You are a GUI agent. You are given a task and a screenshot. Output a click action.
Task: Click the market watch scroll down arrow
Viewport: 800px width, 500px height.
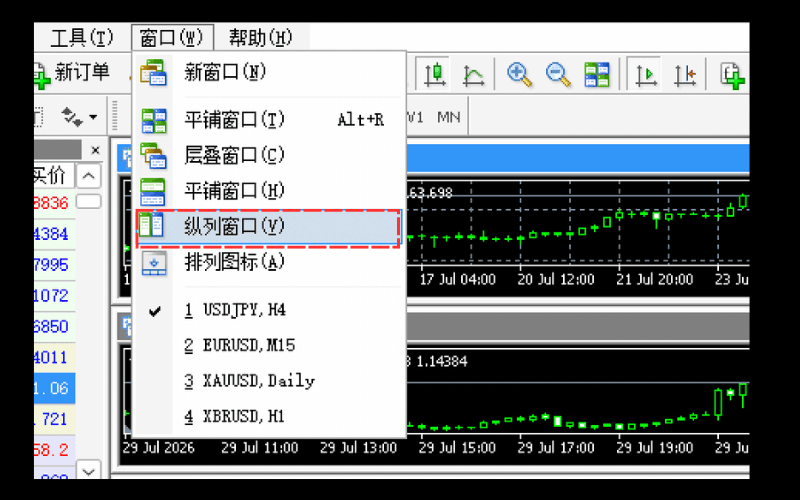click(x=88, y=470)
